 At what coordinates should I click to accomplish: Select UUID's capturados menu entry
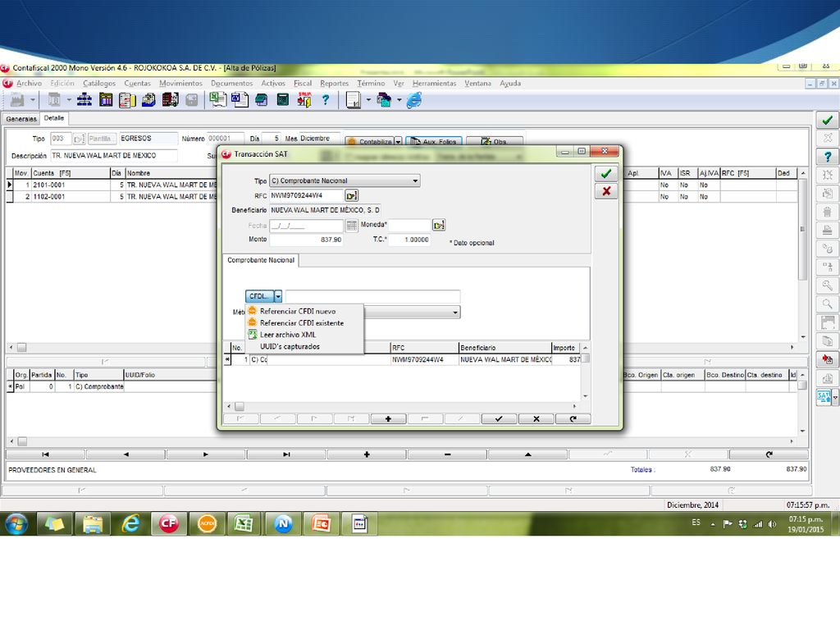[x=290, y=347]
